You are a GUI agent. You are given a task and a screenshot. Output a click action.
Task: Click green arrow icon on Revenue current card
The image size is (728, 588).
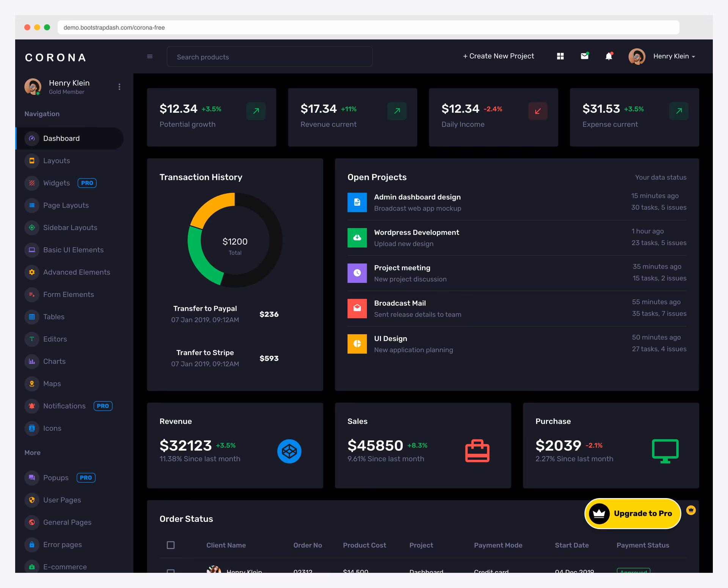click(397, 111)
